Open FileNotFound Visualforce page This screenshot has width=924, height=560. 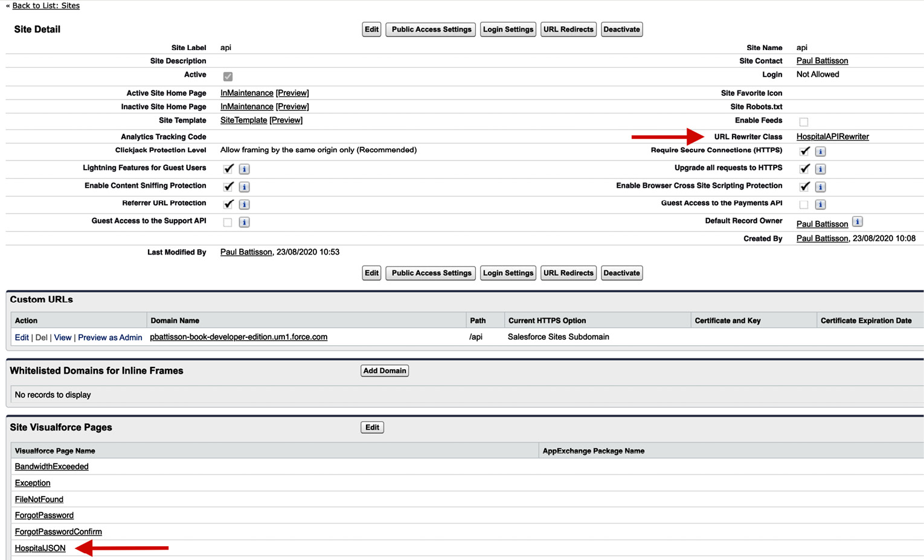[x=39, y=499]
